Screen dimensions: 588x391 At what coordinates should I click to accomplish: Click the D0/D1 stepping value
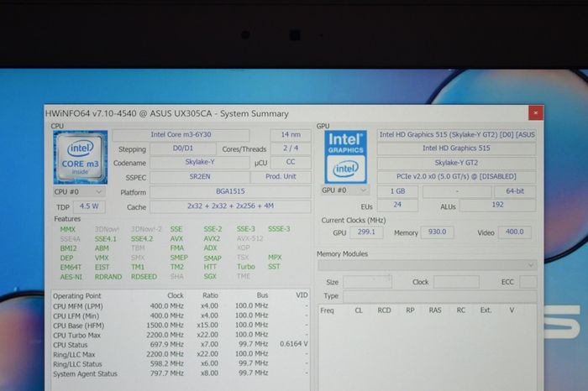tap(183, 149)
